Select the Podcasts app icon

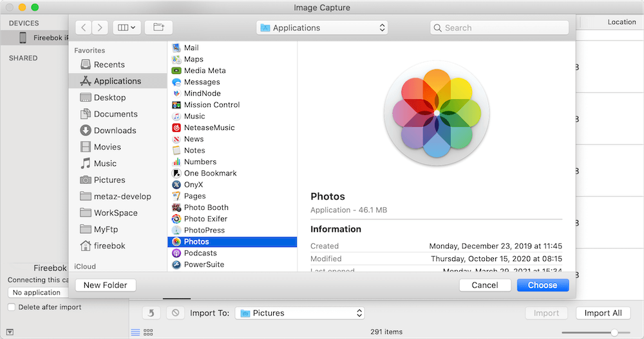click(x=176, y=253)
